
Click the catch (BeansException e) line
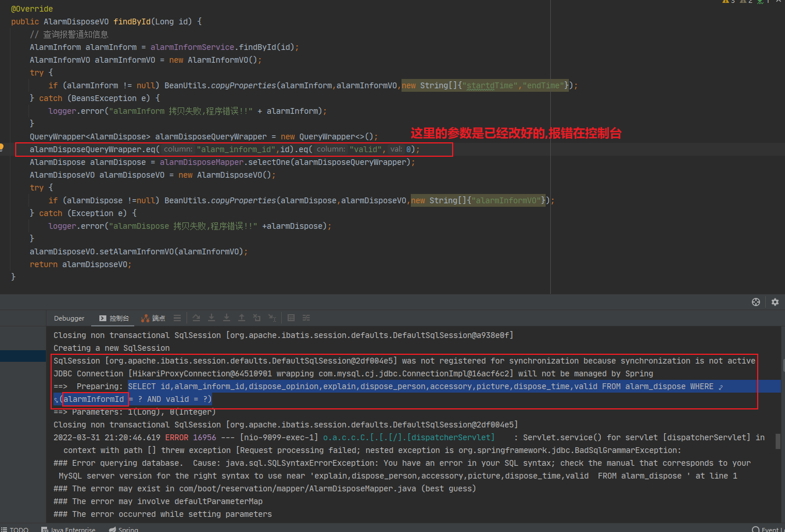(x=95, y=98)
